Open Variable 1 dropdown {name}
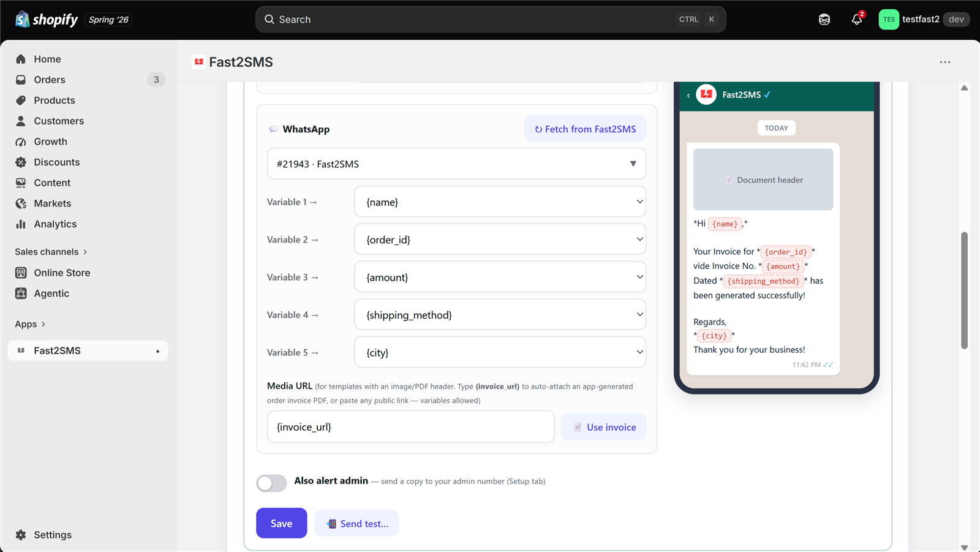 [500, 202]
